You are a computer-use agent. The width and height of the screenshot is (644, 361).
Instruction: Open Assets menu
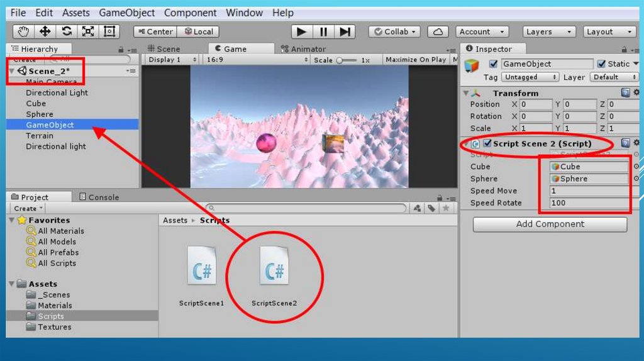(76, 13)
